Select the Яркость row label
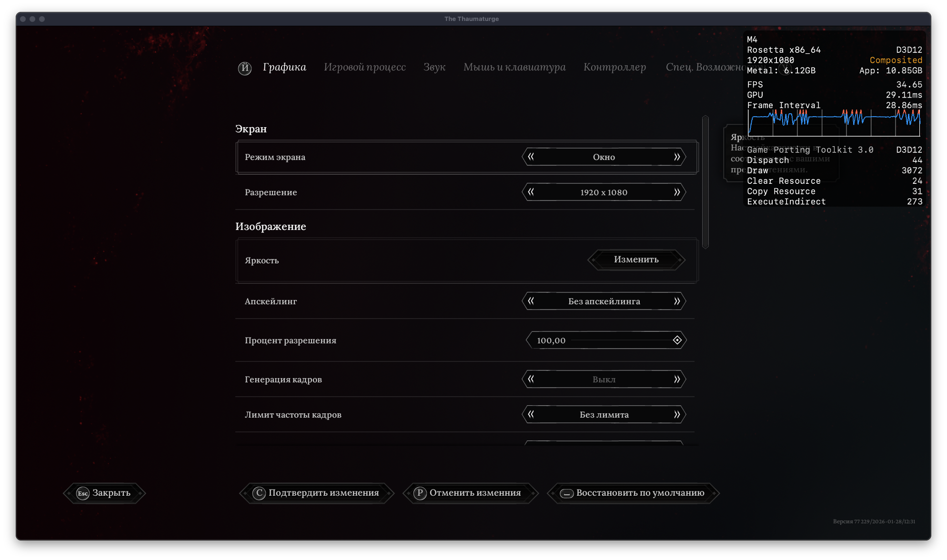Viewport: 947px width, 560px height. click(262, 260)
